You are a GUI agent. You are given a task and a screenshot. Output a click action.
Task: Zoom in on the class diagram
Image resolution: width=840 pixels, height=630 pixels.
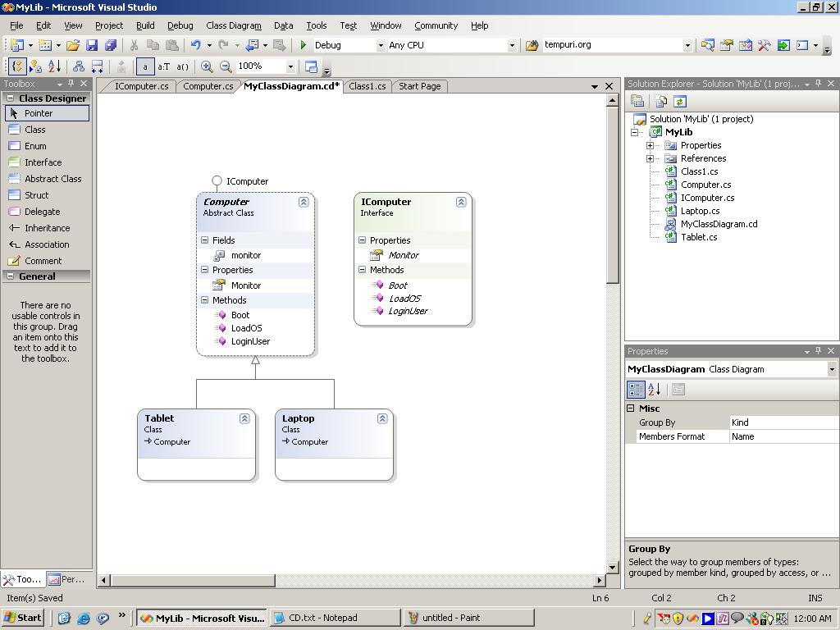click(207, 66)
